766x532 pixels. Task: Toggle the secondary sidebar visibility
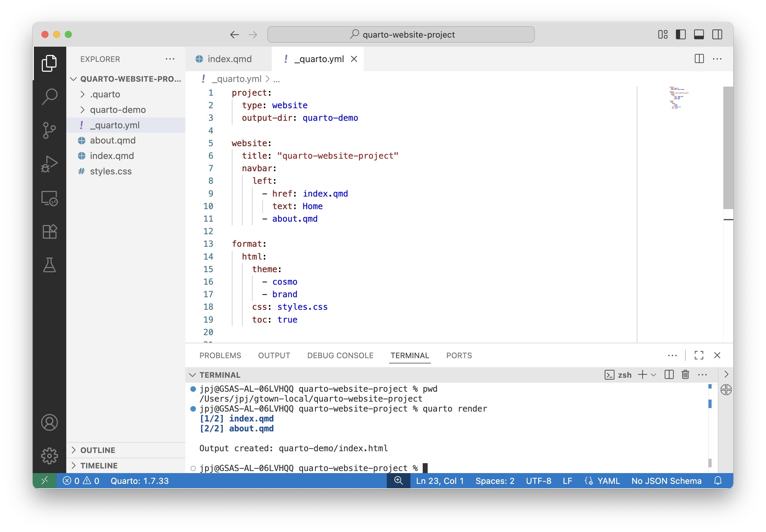[717, 34]
